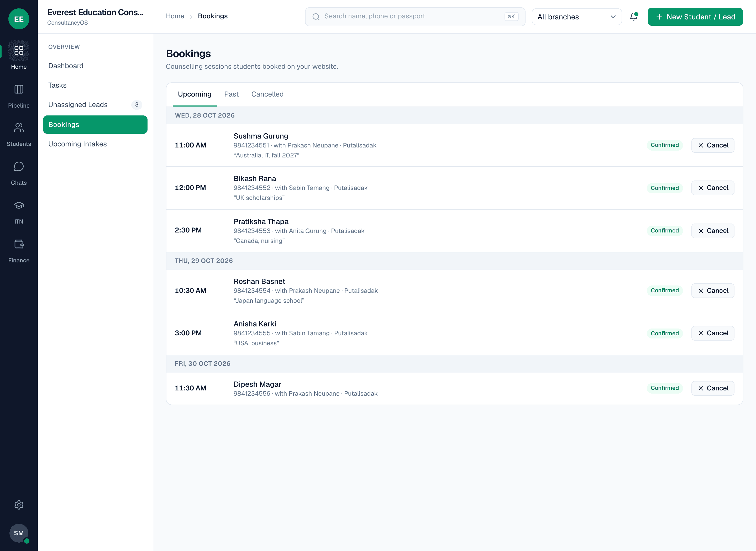The image size is (756, 551).
Task: Cancel Pratiksha Thapa's booking
Action: [713, 231]
